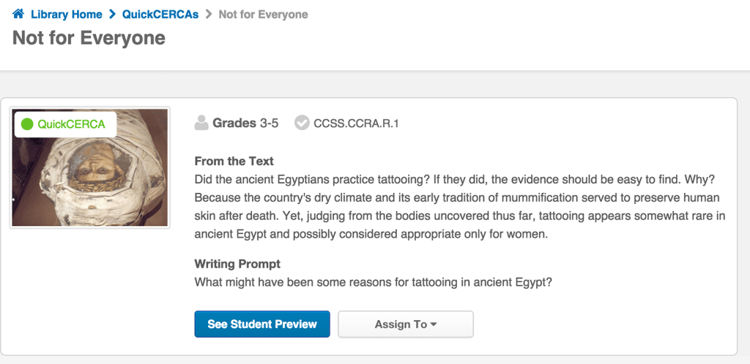
Task: Click the caret arrow on Assign To
Action: point(434,324)
